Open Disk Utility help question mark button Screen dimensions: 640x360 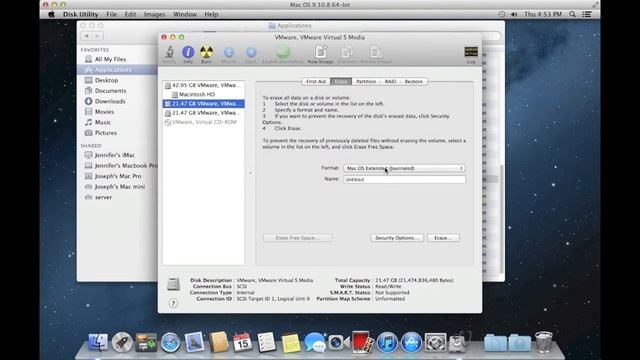click(173, 303)
